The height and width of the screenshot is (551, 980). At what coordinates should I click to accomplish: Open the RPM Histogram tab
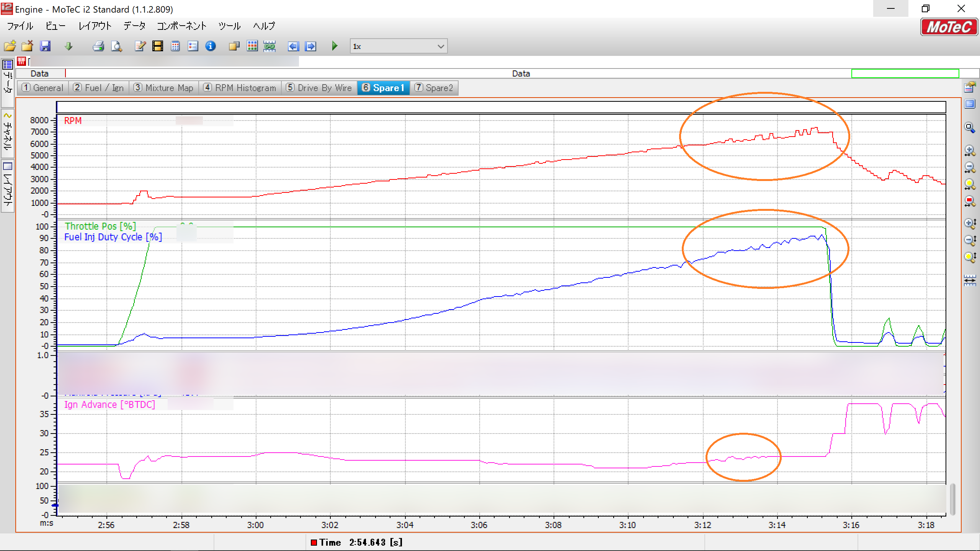[x=240, y=88]
